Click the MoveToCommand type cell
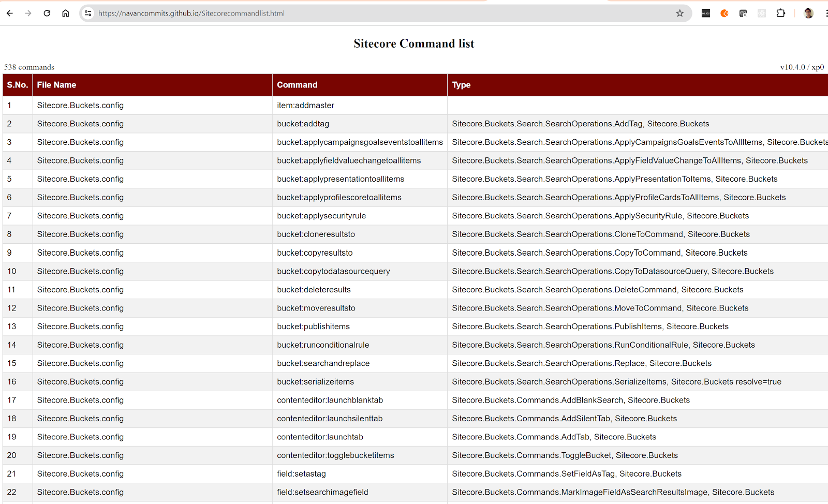Viewport: 828px width, 504px height. click(638, 308)
